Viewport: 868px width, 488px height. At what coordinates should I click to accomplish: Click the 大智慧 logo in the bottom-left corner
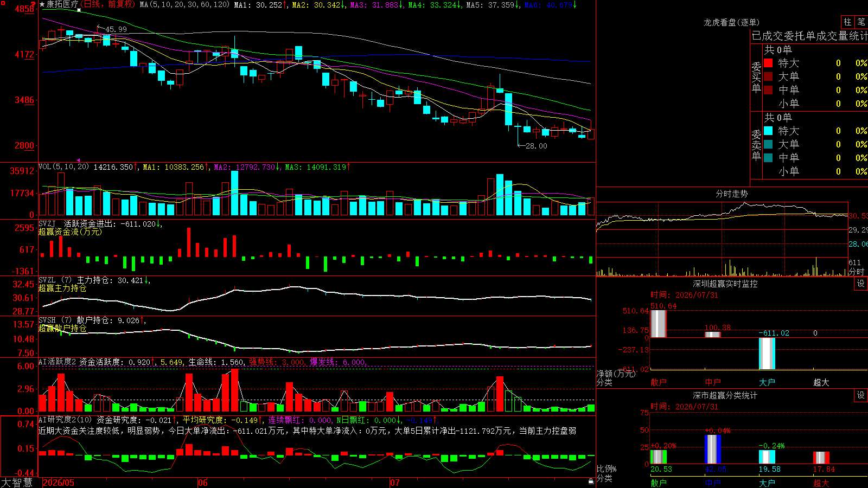click(x=17, y=483)
